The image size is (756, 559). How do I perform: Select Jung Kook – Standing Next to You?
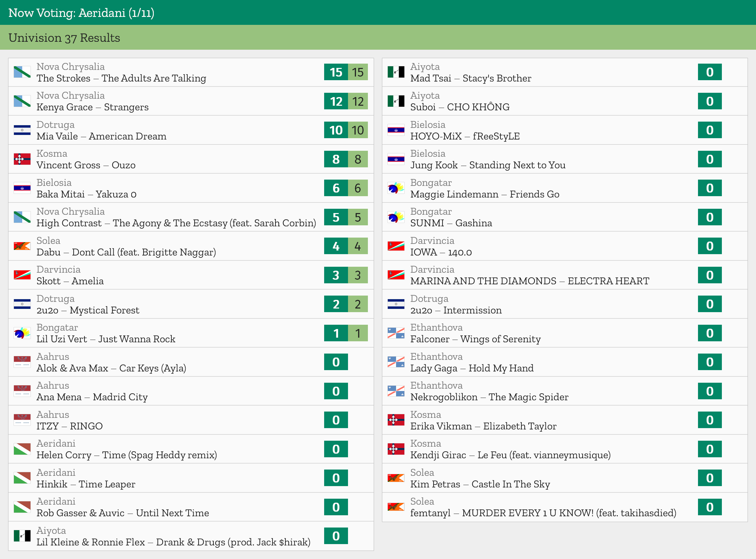coord(488,165)
